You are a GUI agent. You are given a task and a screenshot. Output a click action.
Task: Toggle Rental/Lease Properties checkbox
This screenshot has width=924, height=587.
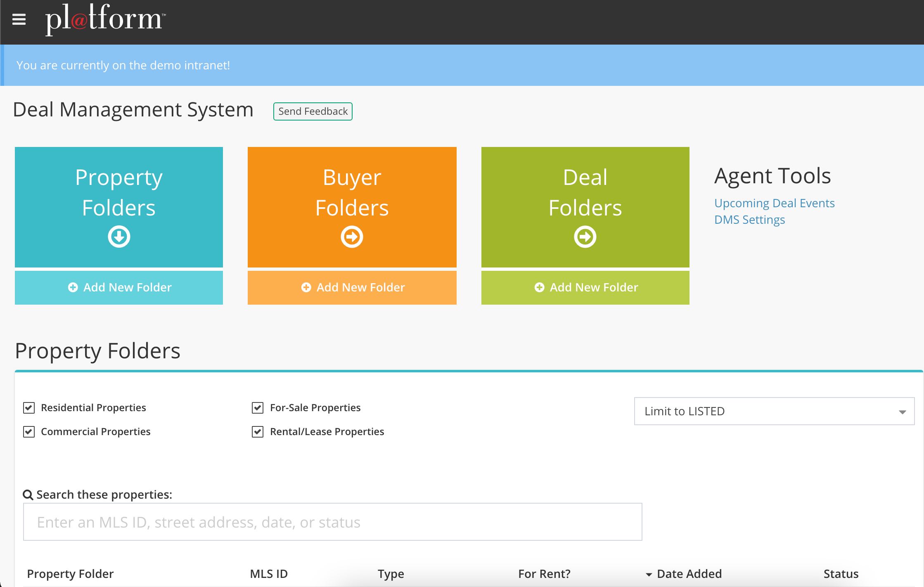258,432
